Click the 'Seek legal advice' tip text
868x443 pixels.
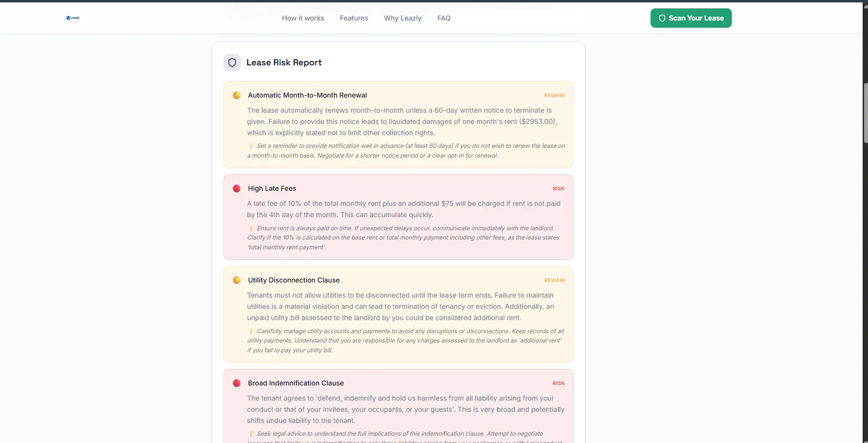[405, 438]
